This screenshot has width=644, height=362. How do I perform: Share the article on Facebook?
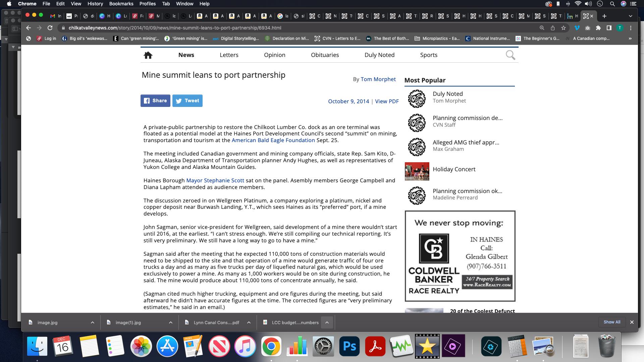click(155, 101)
